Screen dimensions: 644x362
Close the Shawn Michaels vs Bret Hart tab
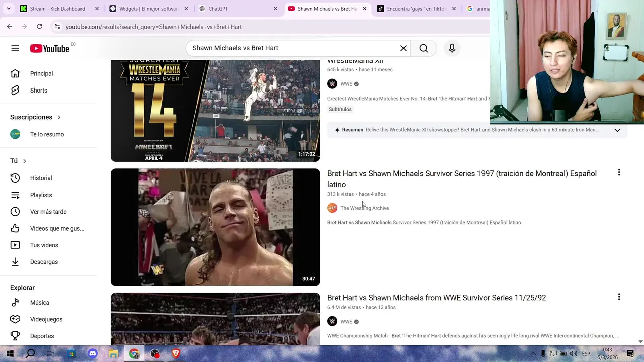click(x=365, y=9)
